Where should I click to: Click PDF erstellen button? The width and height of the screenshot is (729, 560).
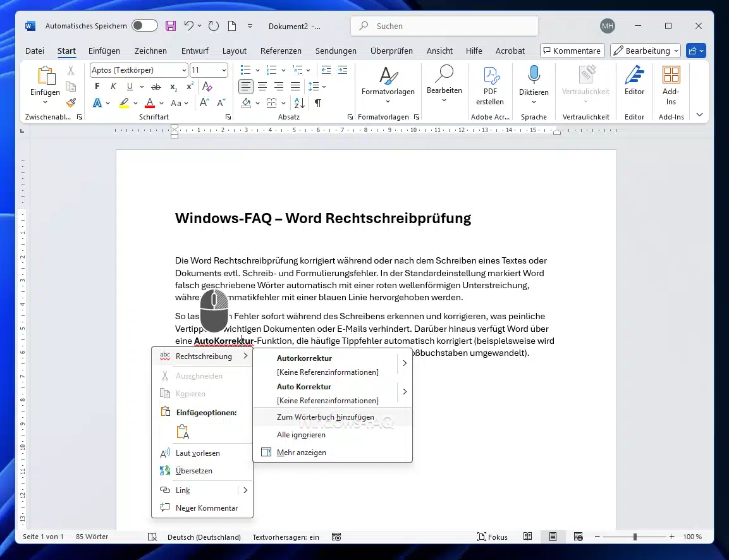pos(490,87)
